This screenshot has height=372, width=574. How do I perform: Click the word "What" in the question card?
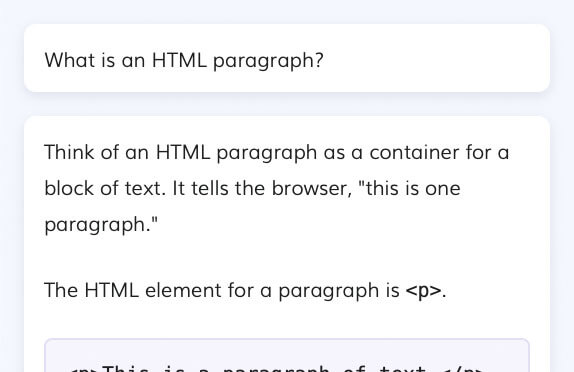point(70,60)
